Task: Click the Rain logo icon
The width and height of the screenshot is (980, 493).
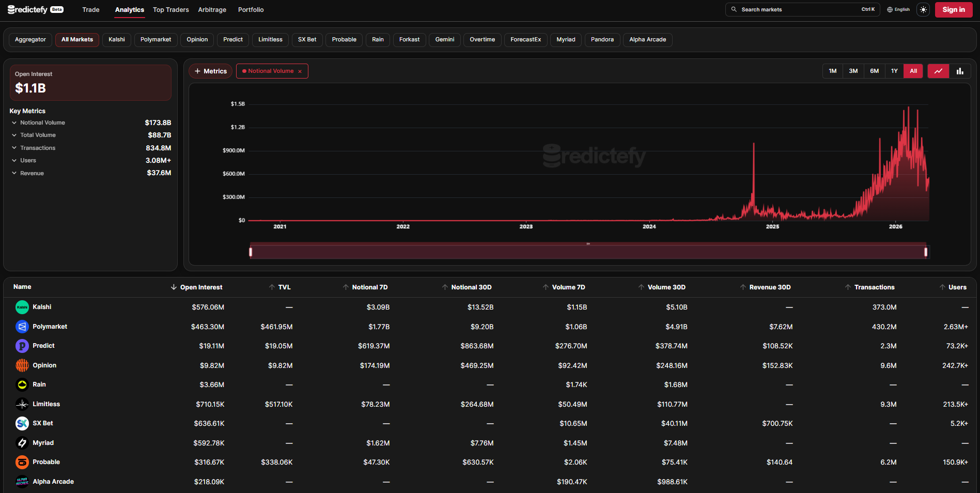Action: click(22, 385)
